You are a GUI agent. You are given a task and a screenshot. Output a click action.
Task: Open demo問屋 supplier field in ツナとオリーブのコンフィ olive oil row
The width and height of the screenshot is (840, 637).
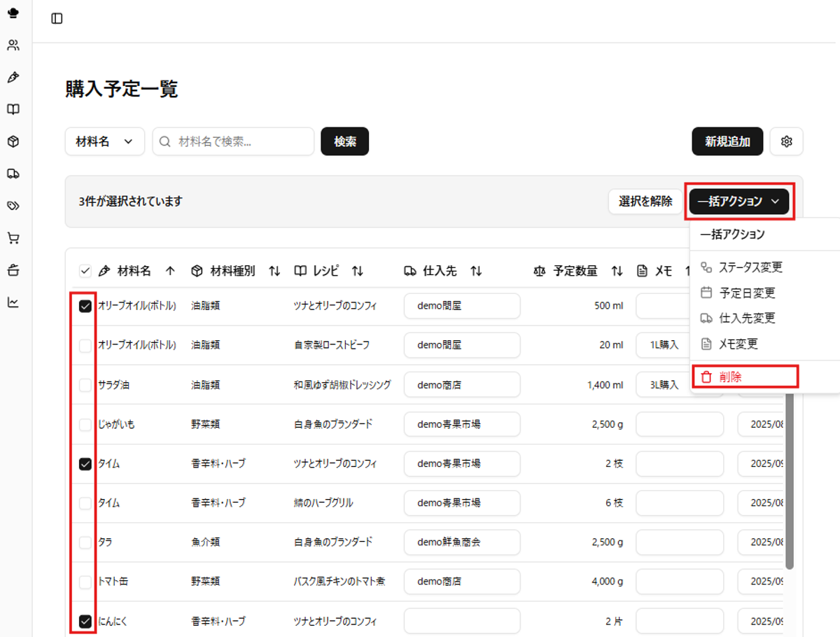462,306
